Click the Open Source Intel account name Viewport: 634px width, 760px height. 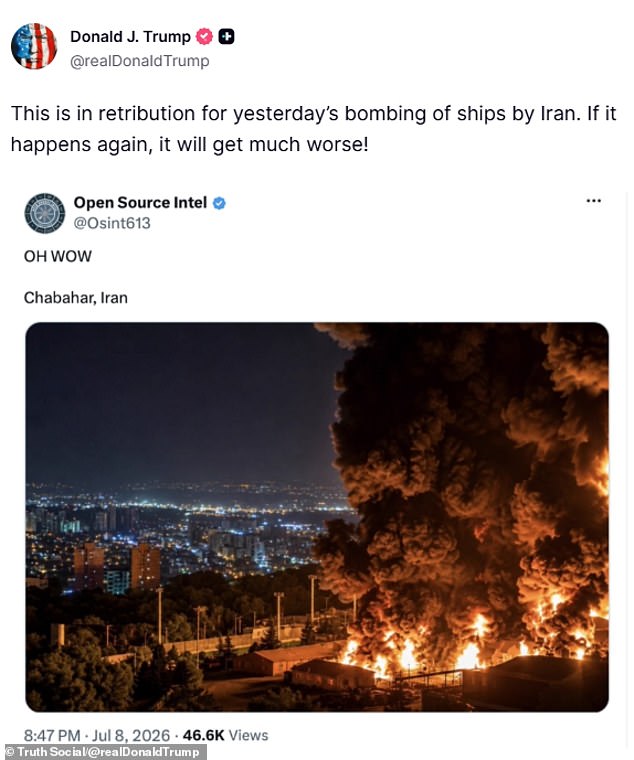pyautogui.click(x=140, y=203)
